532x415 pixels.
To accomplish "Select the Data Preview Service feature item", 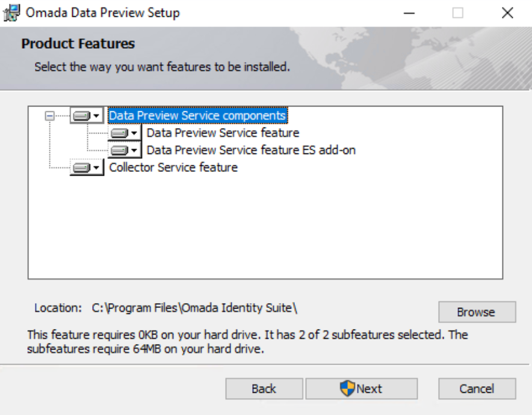I will [x=223, y=133].
